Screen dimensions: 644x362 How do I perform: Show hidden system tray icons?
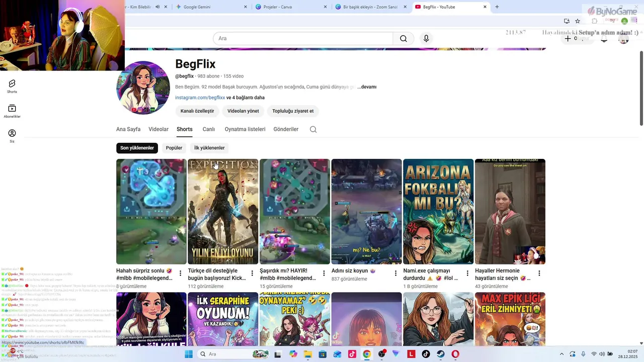[561, 354]
